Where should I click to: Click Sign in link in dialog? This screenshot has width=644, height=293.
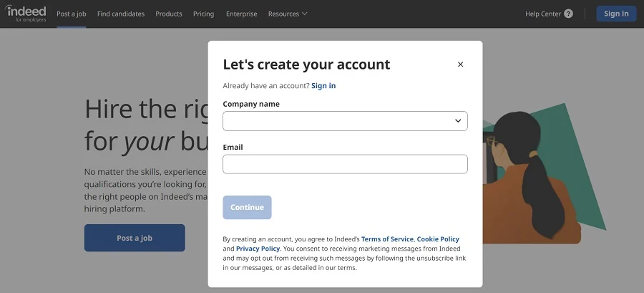tap(323, 85)
